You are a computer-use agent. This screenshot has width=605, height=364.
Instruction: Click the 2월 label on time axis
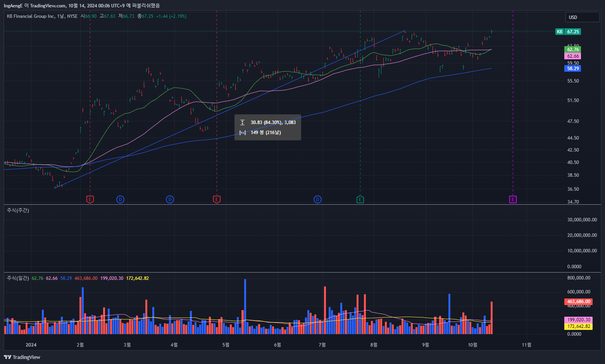tap(80, 345)
